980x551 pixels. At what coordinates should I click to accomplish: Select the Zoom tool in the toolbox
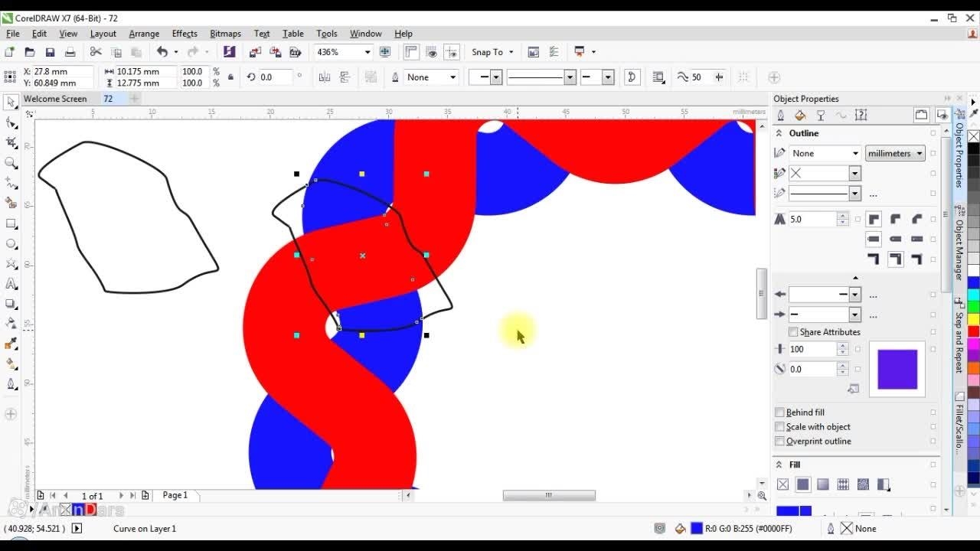[x=11, y=163]
